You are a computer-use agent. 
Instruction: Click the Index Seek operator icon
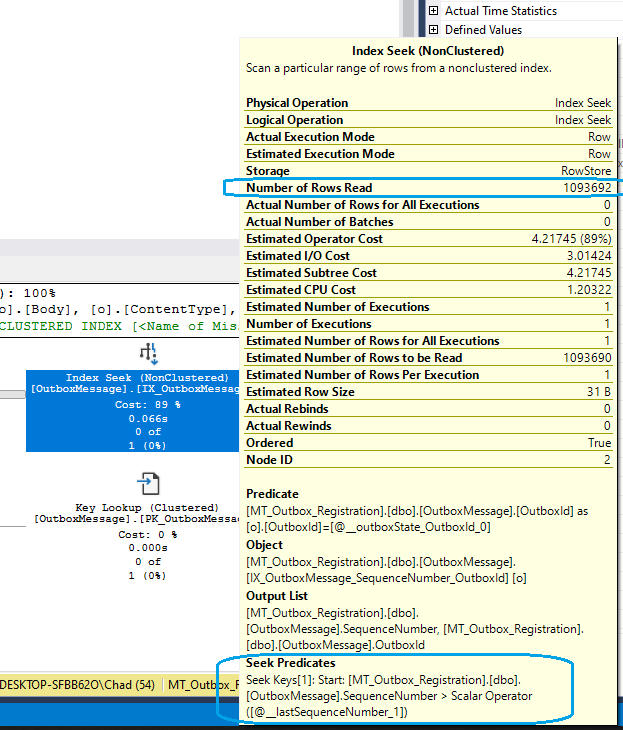click(x=149, y=354)
